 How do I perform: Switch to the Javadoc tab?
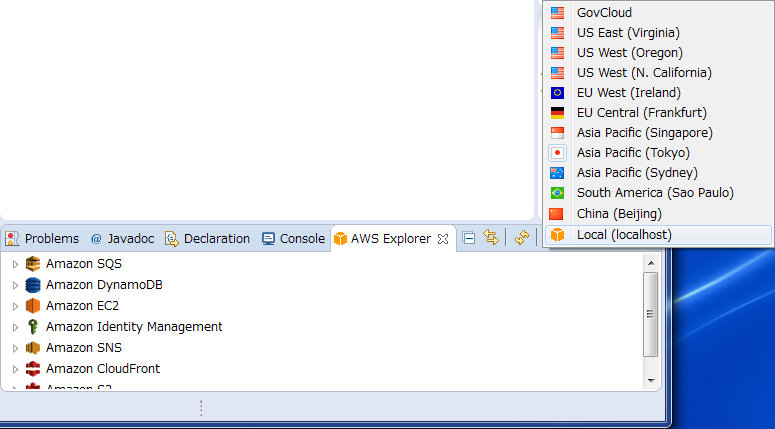[x=123, y=239]
